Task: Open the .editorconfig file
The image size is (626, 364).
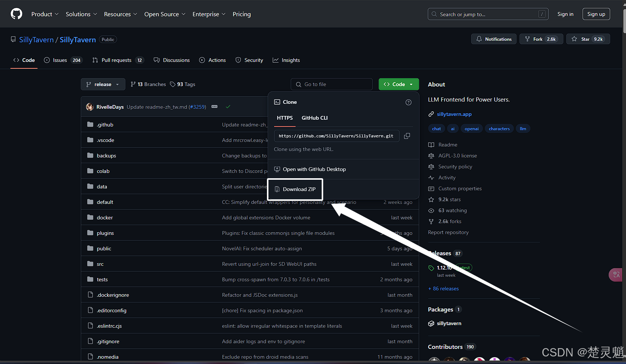Action: 111,310
